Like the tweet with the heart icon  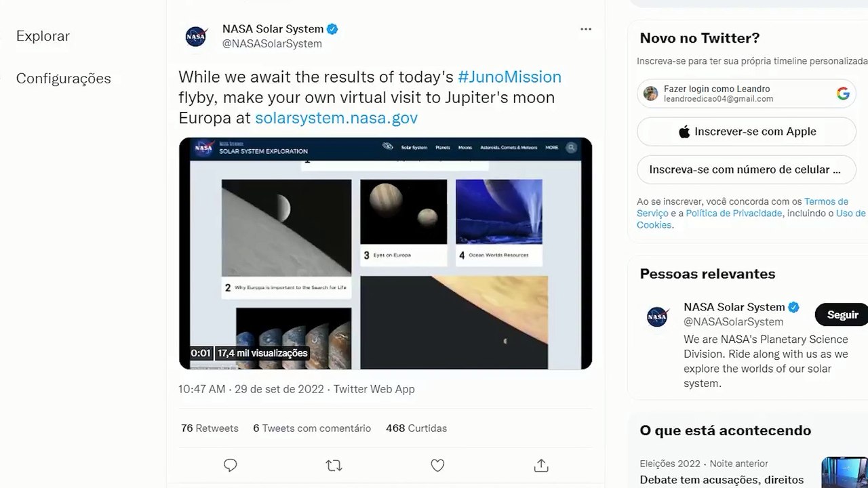437,466
